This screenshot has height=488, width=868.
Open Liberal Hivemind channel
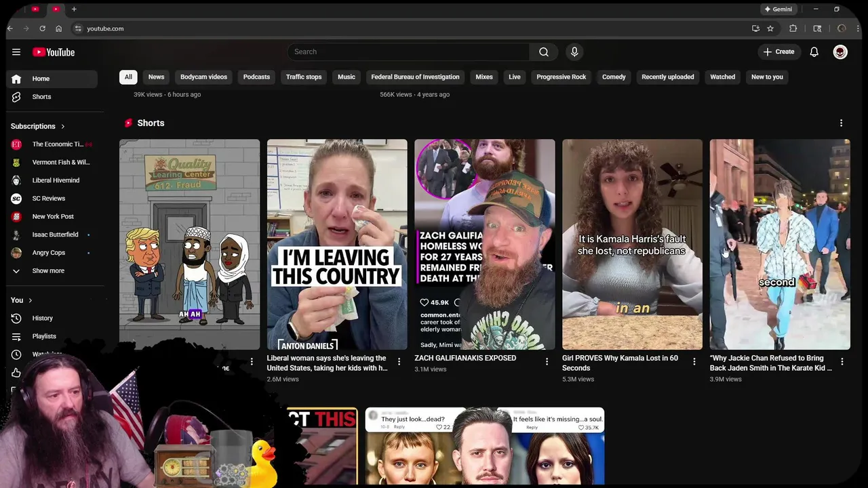(x=52, y=180)
